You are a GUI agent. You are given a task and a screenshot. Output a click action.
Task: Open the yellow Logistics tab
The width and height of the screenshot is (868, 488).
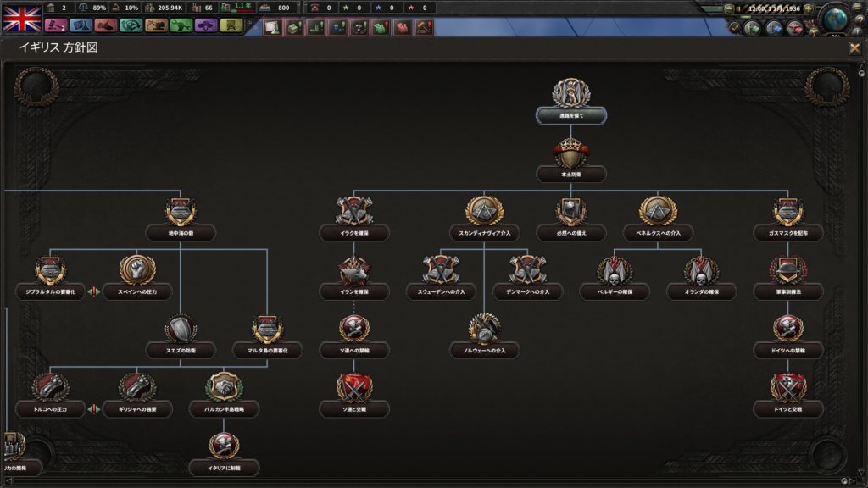[x=231, y=25]
